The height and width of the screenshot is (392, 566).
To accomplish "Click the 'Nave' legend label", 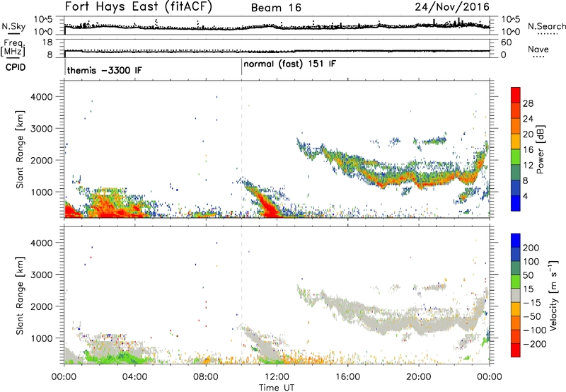I will (x=538, y=49).
